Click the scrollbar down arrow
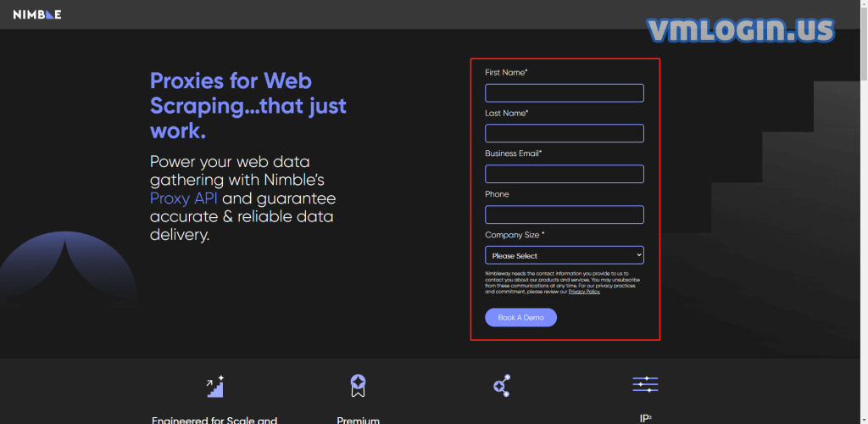 click(x=863, y=420)
